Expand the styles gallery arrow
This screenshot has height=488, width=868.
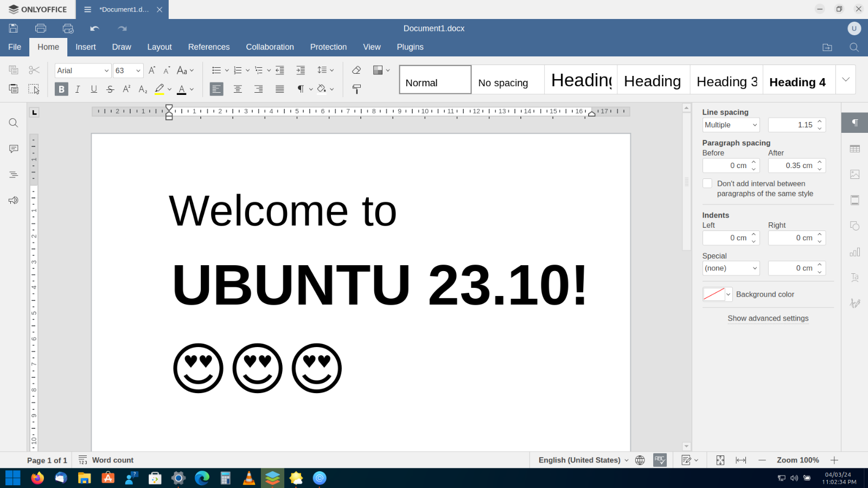click(846, 79)
